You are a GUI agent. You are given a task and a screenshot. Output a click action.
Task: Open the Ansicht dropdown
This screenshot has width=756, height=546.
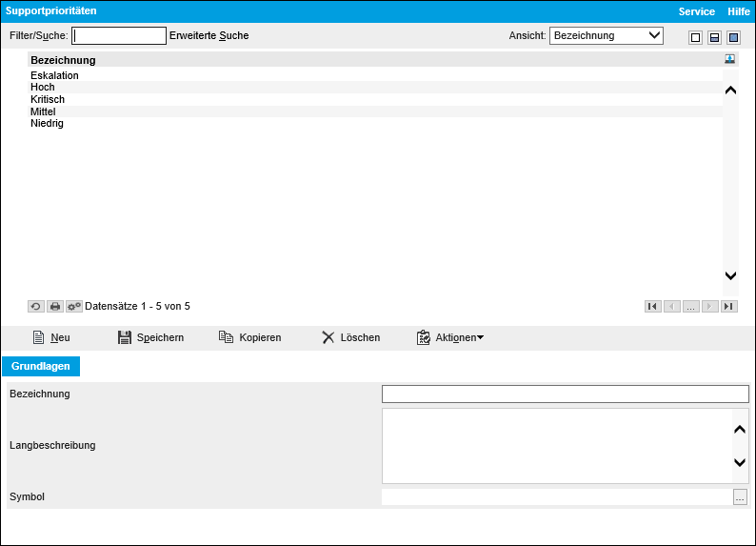(x=606, y=36)
